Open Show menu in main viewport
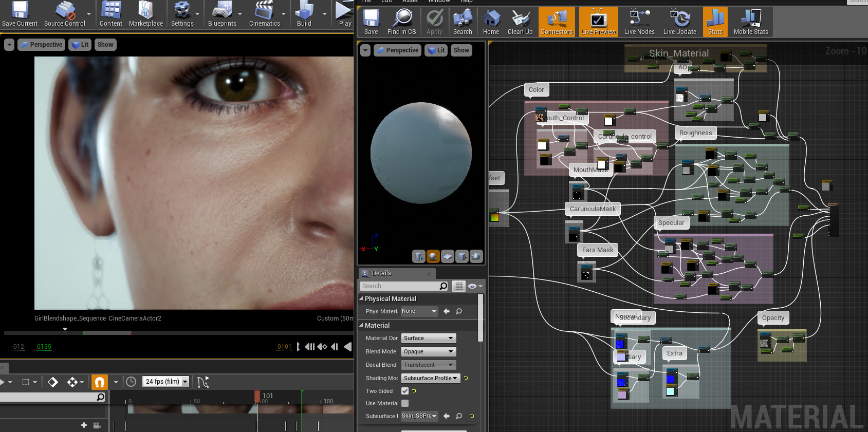 click(105, 45)
